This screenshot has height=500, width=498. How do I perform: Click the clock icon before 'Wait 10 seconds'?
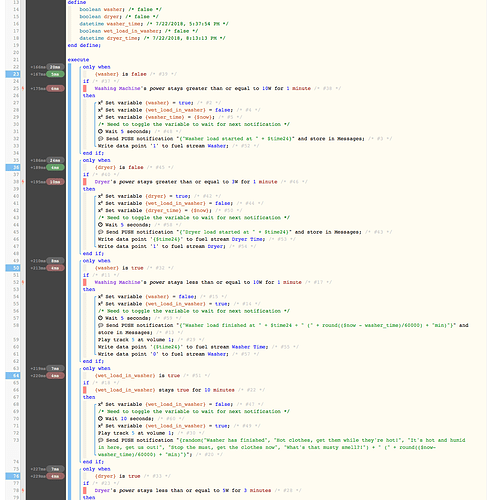point(100,418)
